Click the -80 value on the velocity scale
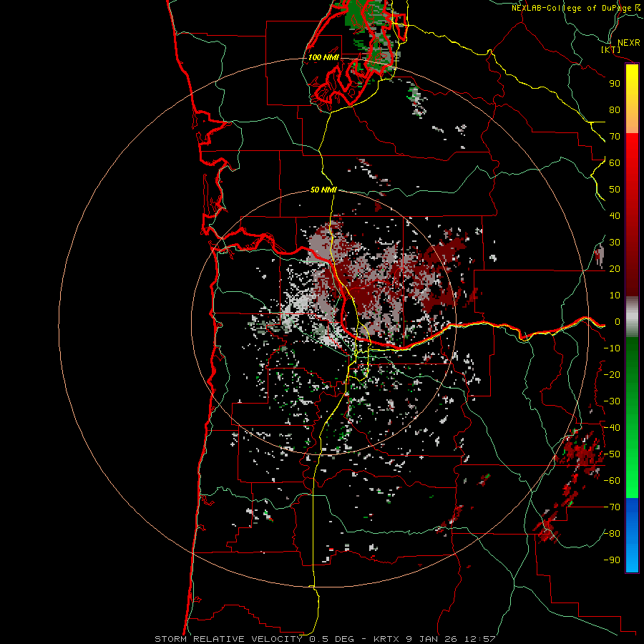 pyautogui.click(x=612, y=534)
